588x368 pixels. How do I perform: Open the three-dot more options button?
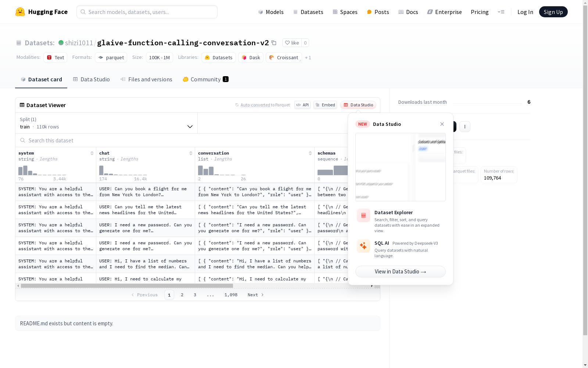(465, 127)
